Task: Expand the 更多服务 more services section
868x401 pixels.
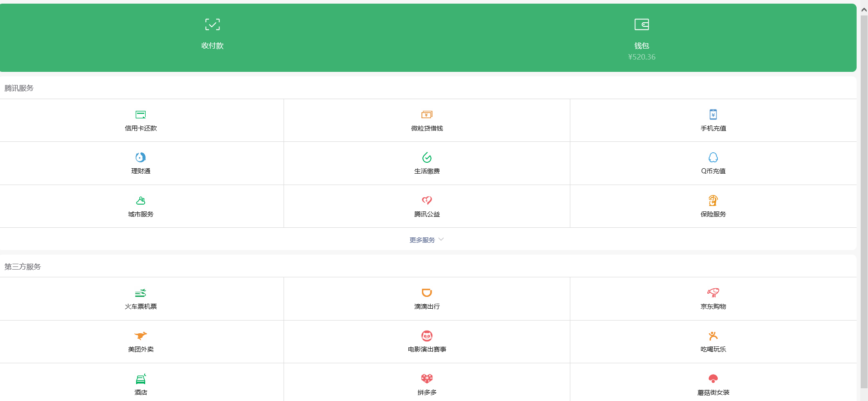Action: (x=422, y=240)
